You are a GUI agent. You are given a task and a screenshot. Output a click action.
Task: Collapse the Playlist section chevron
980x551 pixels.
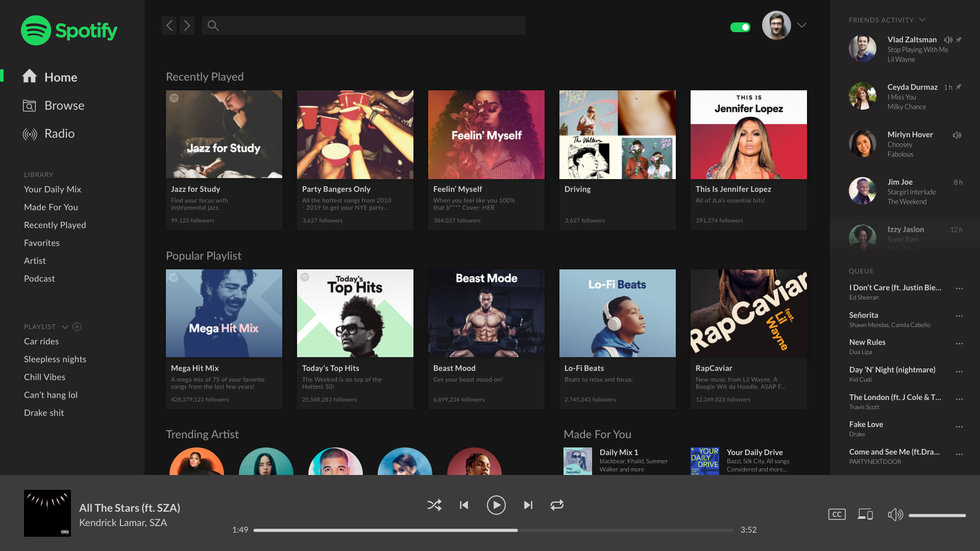[65, 327]
